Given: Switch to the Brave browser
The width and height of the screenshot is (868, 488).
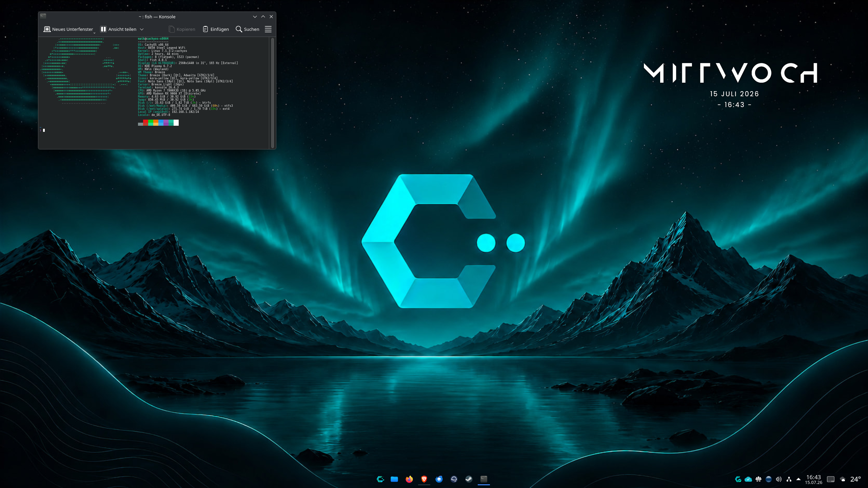Looking at the screenshot, I should [x=424, y=479].
